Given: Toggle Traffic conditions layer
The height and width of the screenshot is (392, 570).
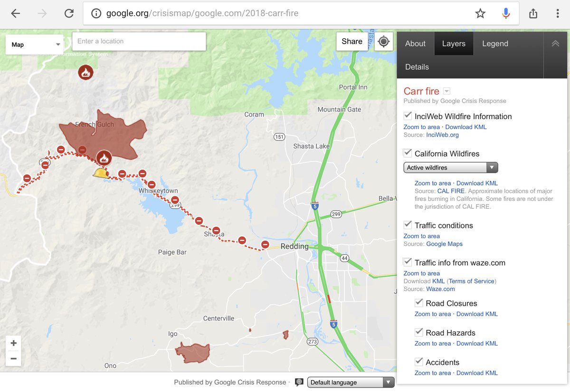Looking at the screenshot, I should tap(408, 224).
